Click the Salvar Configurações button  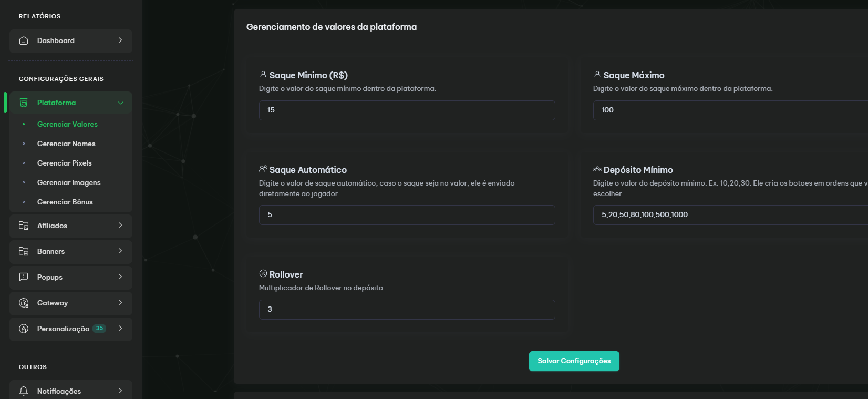(x=574, y=361)
